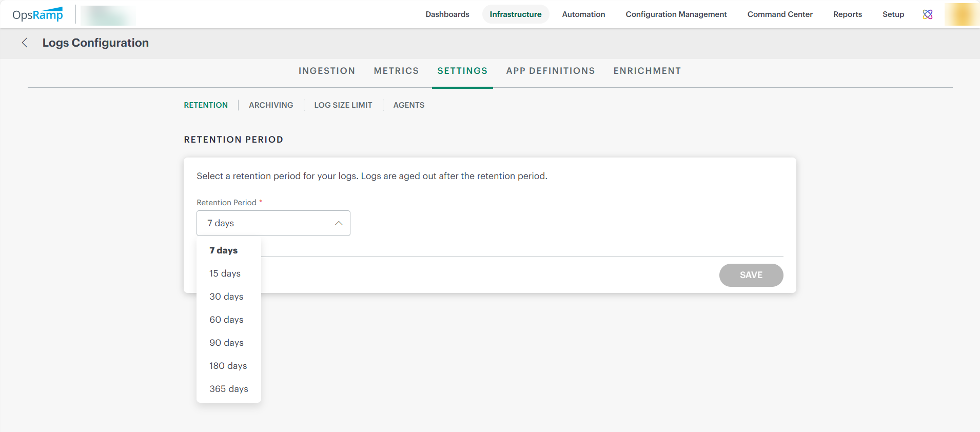The image size is (980, 432).
Task: Switch to App Definitions tab
Action: click(x=550, y=71)
